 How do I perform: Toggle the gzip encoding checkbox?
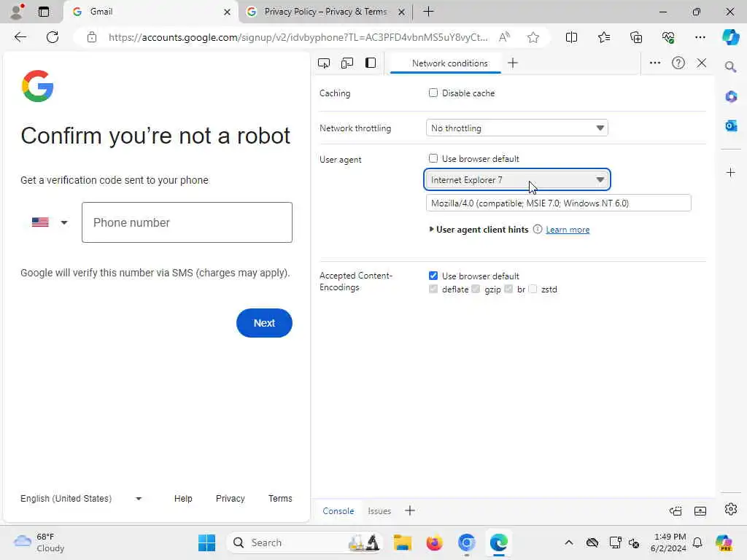pos(476,289)
